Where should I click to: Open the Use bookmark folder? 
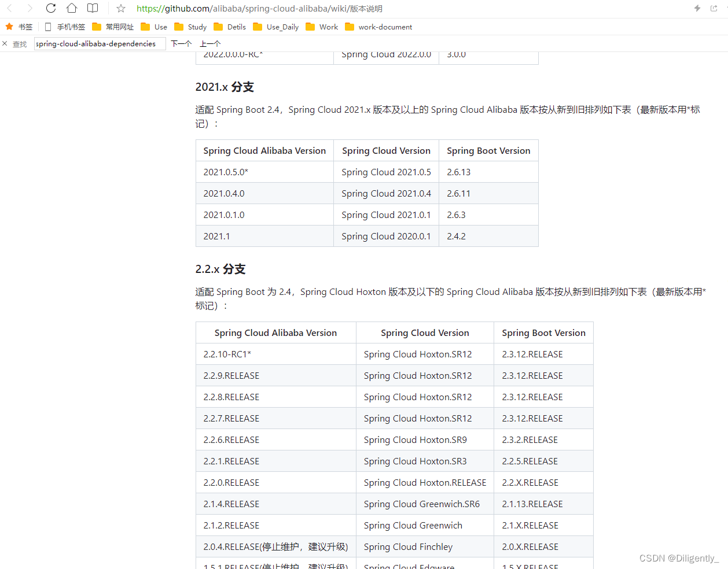(154, 27)
